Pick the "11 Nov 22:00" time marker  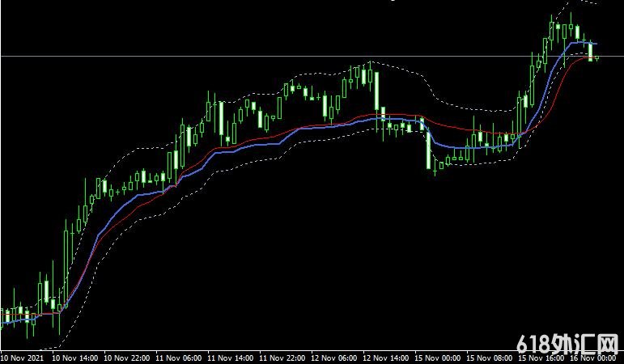click(283, 357)
